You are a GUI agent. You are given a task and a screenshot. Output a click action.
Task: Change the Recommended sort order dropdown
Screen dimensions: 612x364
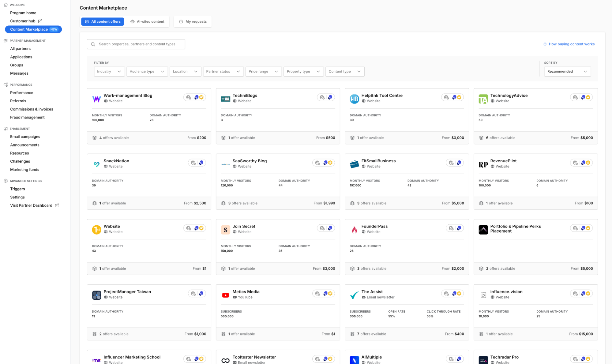click(567, 71)
